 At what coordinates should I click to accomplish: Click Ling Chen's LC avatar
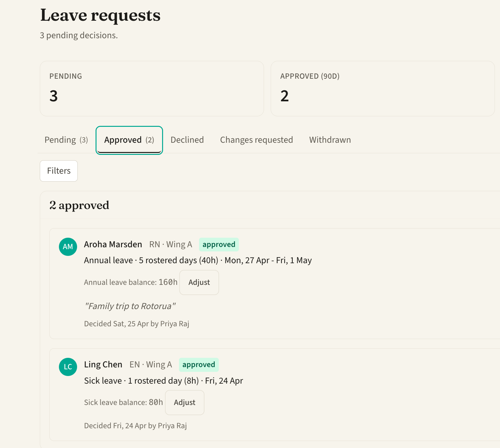pos(68,367)
